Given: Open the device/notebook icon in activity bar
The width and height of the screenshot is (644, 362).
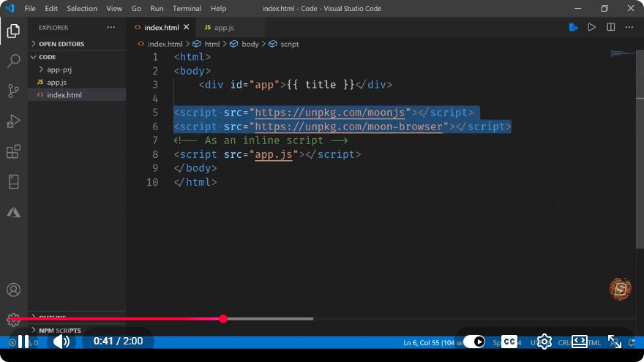Looking at the screenshot, I should pos(13,182).
